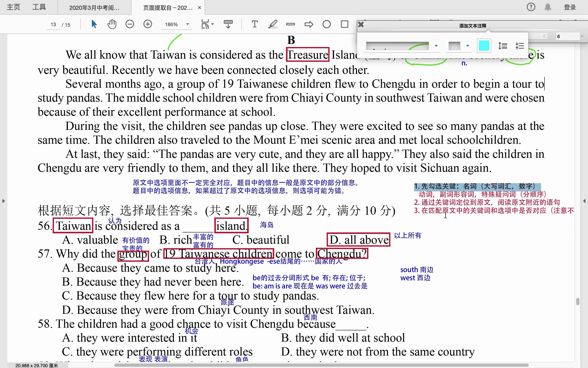Close the 页面提取自 document tab
The height and width of the screenshot is (368, 588).
pyautogui.click(x=199, y=8)
